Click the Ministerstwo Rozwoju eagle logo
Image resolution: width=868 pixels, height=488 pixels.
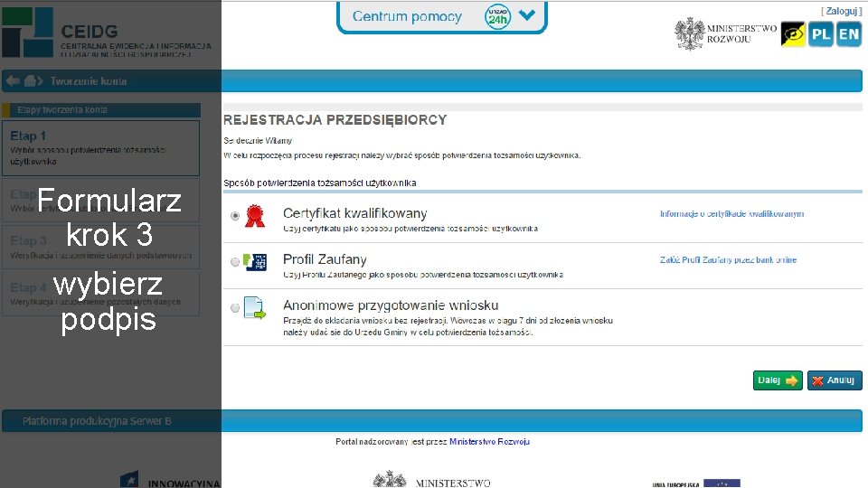[725, 33]
